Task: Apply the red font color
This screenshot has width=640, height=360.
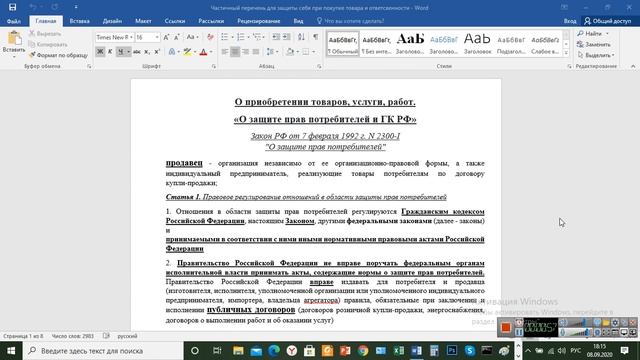Action: [203, 52]
